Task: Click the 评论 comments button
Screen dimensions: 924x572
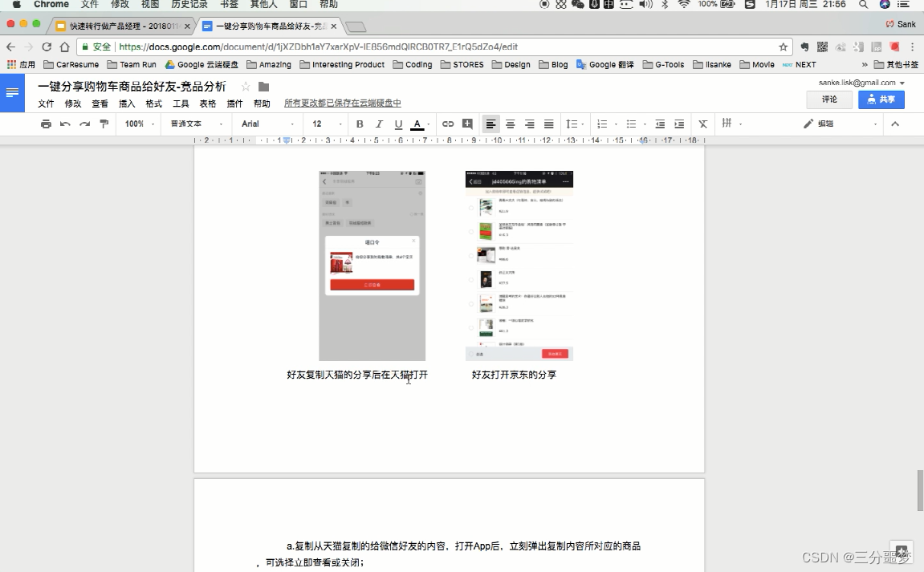Action: [830, 99]
